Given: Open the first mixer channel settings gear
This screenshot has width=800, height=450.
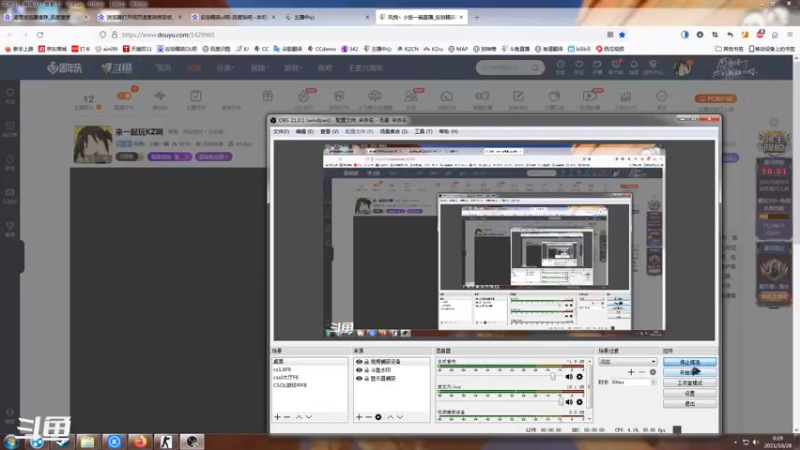Looking at the screenshot, I should [580, 377].
